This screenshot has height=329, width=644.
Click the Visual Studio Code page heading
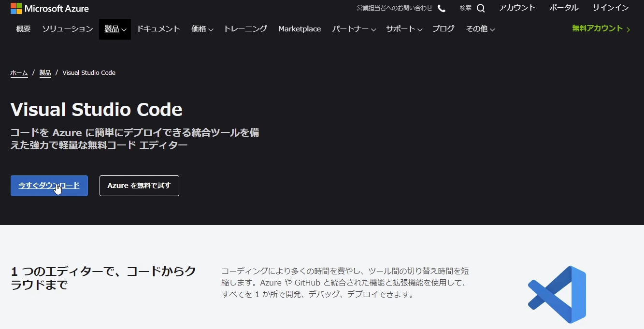point(97,110)
